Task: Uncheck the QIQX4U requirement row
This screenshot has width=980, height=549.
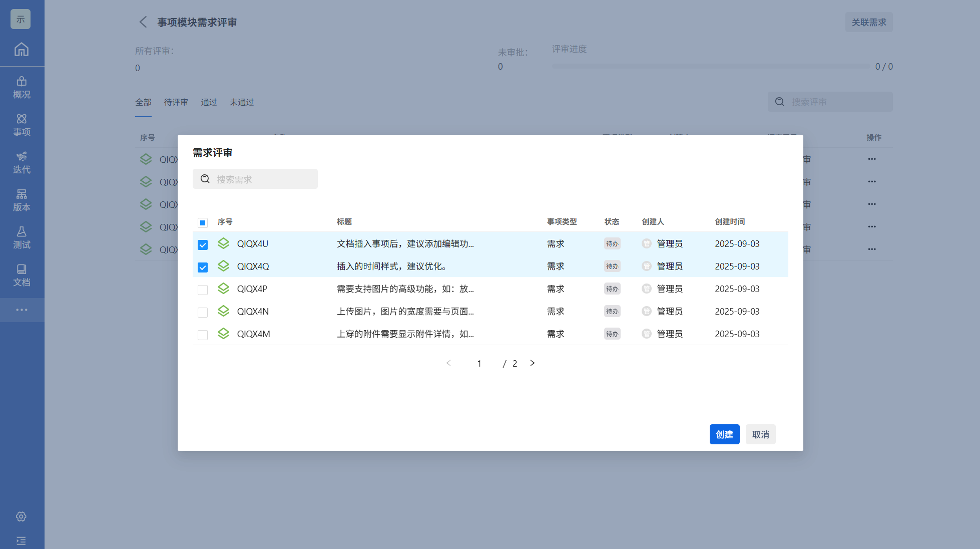Action: tap(203, 245)
